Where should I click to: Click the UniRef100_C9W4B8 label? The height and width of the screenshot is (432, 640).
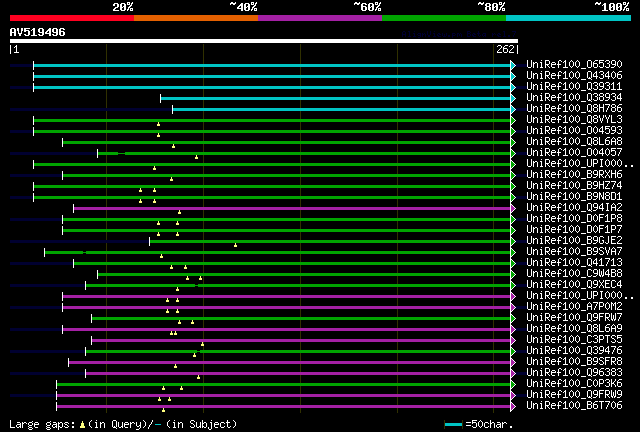[x=574, y=274]
